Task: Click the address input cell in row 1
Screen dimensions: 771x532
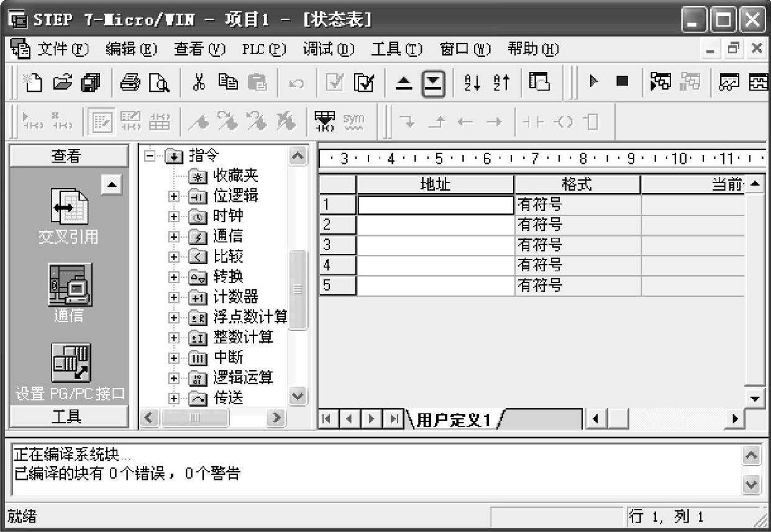Action: pyautogui.click(x=436, y=205)
